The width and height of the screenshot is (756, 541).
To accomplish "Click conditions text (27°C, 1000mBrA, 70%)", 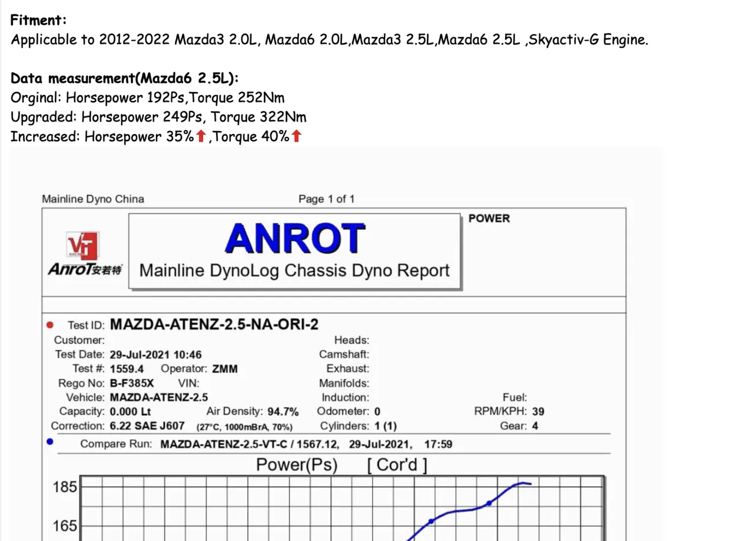I will tap(245, 426).
